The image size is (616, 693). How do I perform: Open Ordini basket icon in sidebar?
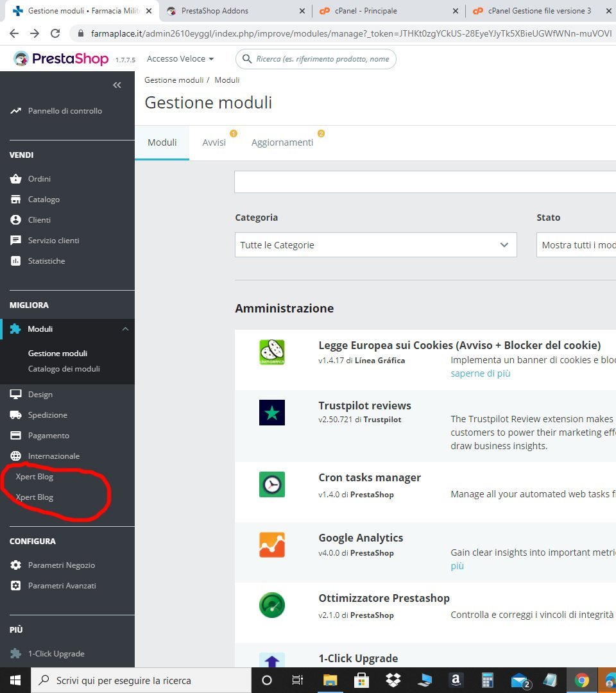15,178
